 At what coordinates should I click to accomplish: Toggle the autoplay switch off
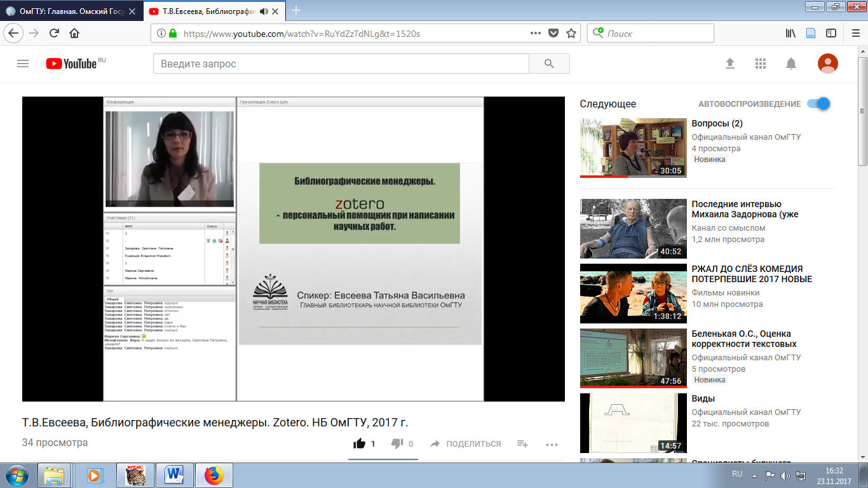coord(818,104)
